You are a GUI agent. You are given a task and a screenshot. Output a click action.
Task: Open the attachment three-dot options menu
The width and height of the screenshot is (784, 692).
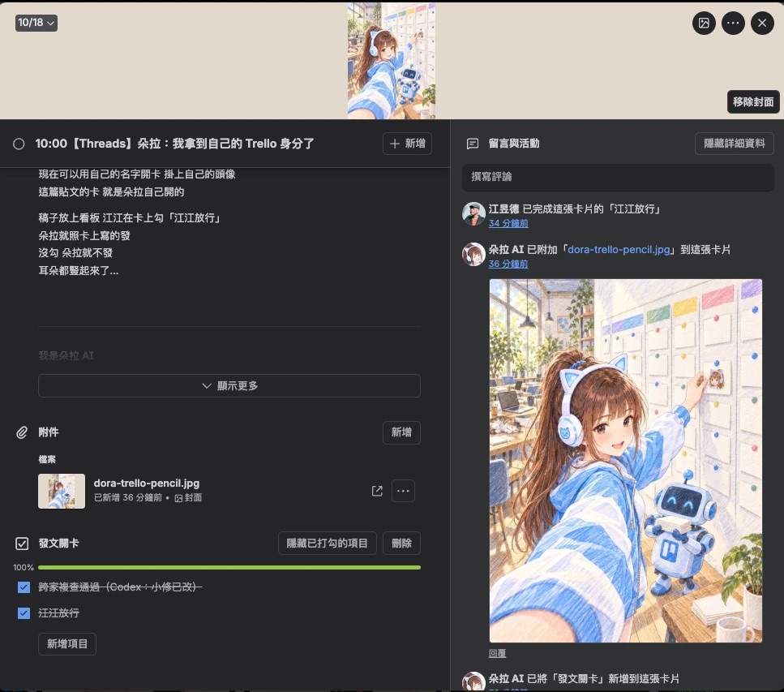tap(403, 491)
